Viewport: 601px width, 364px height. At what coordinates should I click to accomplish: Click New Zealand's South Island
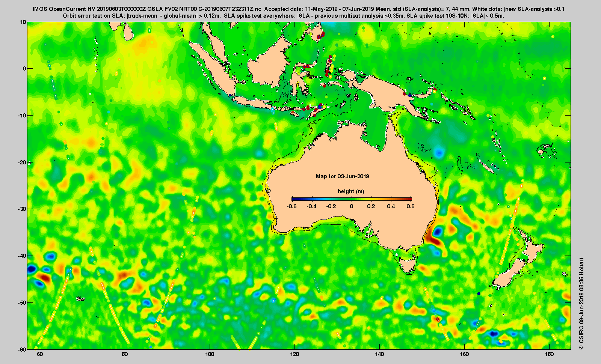click(x=509, y=274)
